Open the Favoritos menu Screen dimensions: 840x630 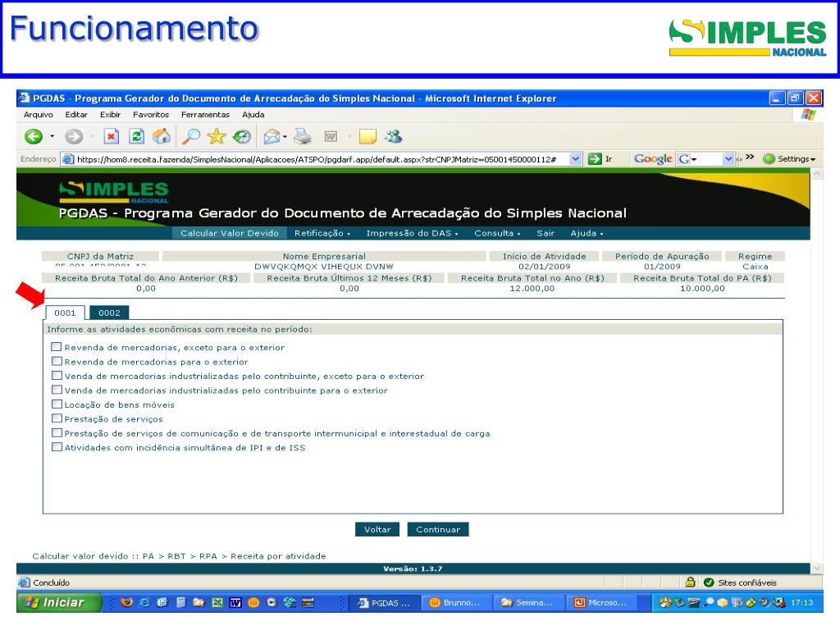pos(151,115)
